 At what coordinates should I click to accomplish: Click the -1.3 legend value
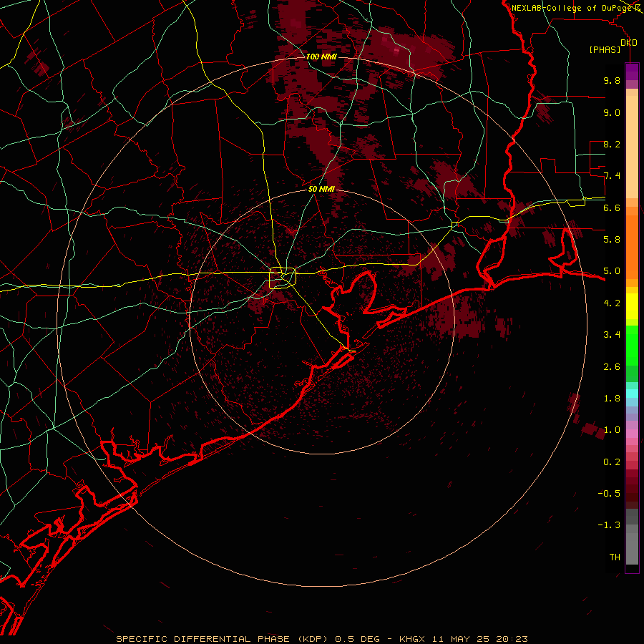coord(609,525)
